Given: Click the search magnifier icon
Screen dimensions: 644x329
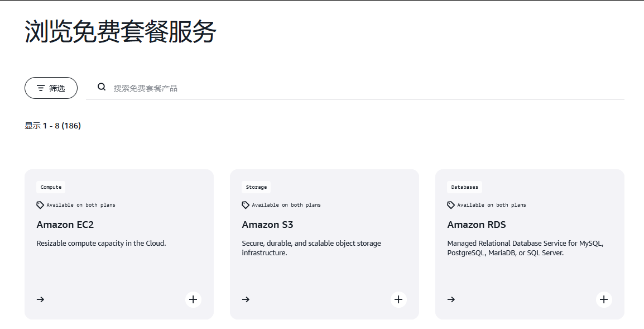Looking at the screenshot, I should coord(102,87).
